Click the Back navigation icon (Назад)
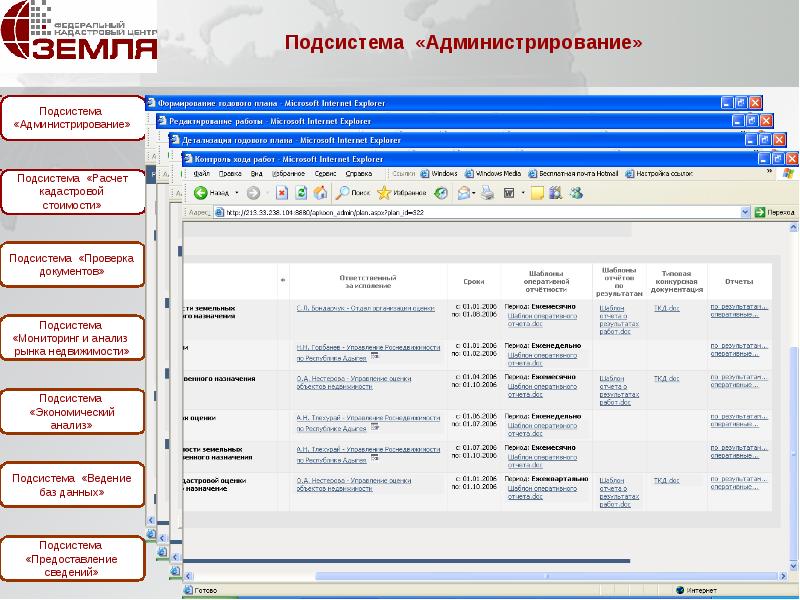This screenshot has width=800, height=600. tap(200, 191)
